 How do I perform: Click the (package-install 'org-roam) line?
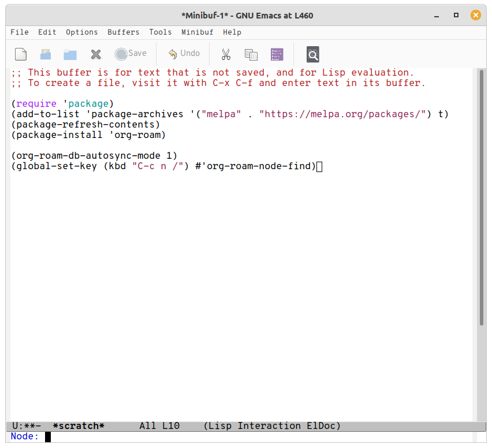pos(88,135)
